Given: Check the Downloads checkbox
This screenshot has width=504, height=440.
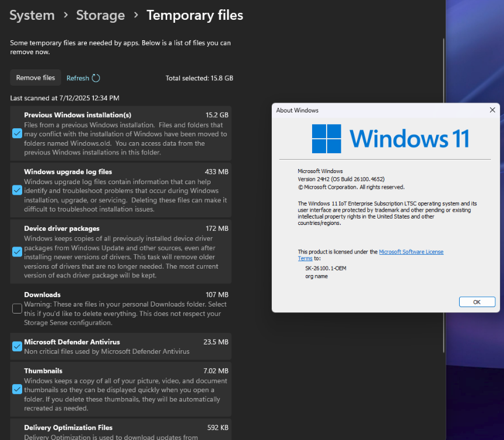Looking at the screenshot, I should pos(17,309).
